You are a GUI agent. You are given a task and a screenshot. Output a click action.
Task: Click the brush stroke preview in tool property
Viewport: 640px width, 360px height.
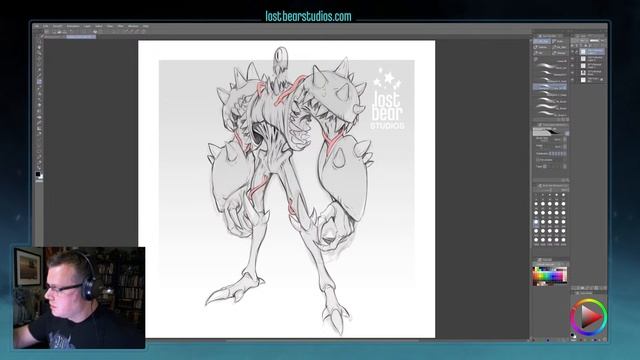[x=550, y=131]
